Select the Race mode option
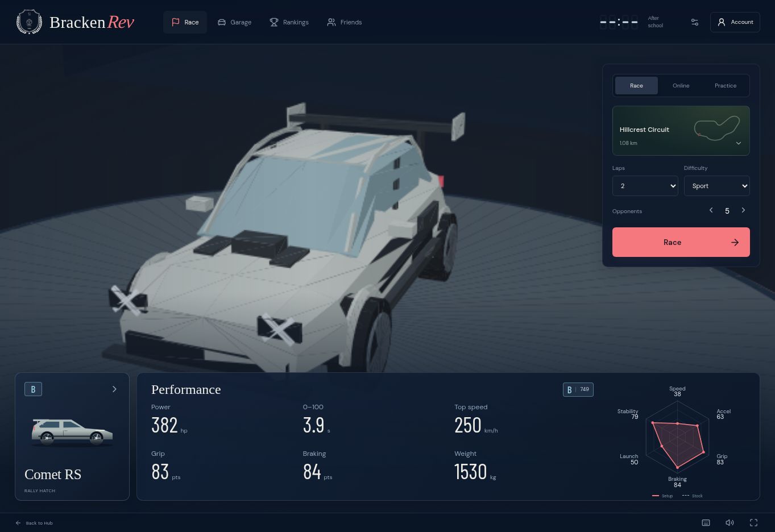This screenshot has width=775, height=532. [636, 86]
